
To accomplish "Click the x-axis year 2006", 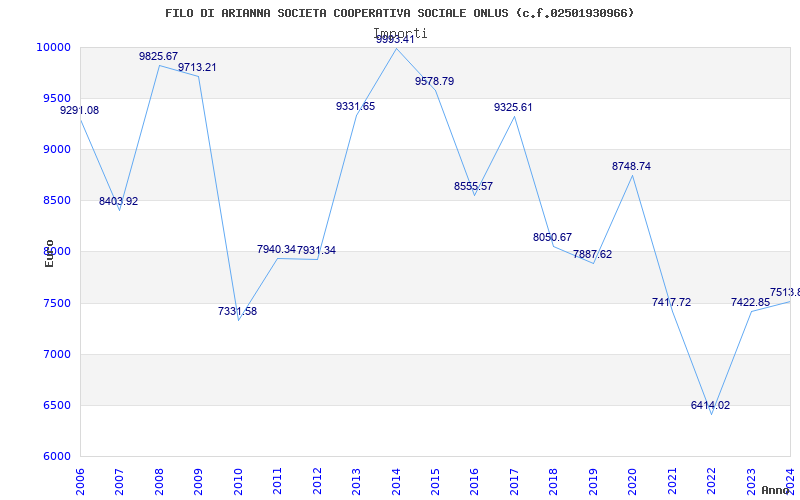I will click(x=80, y=482).
